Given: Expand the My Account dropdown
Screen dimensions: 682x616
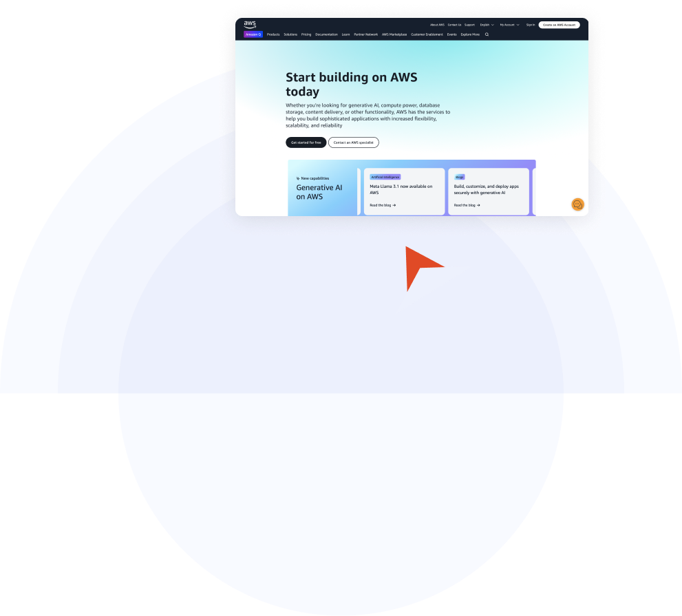Looking at the screenshot, I should (x=509, y=25).
